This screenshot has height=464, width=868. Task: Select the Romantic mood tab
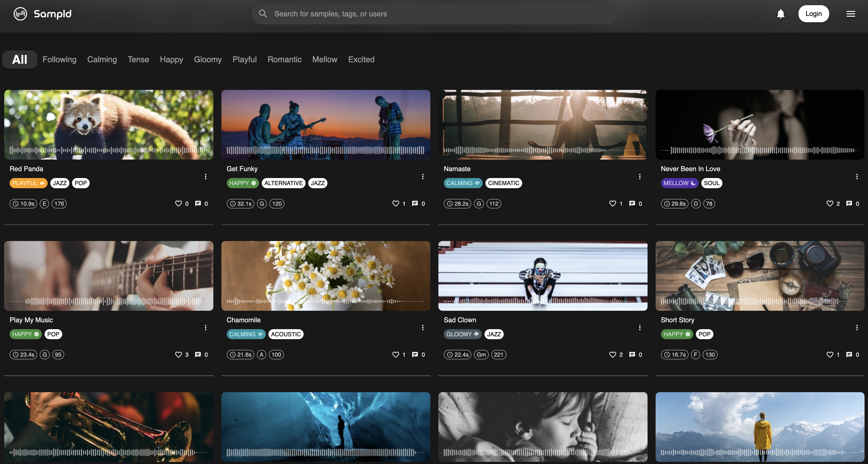284,60
